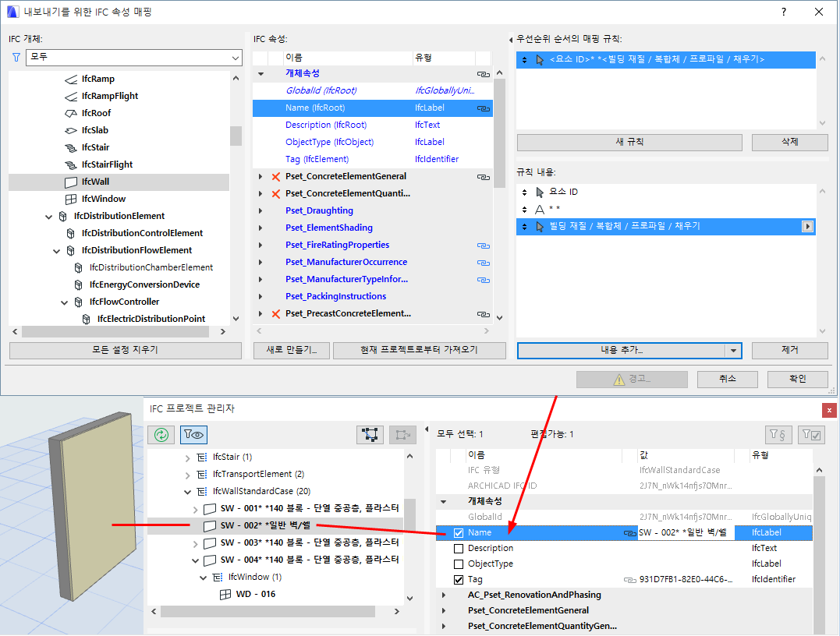Viewport: 840px width, 636px height.
Task: Expand IfcStair (1) in project tree
Action: [187, 458]
